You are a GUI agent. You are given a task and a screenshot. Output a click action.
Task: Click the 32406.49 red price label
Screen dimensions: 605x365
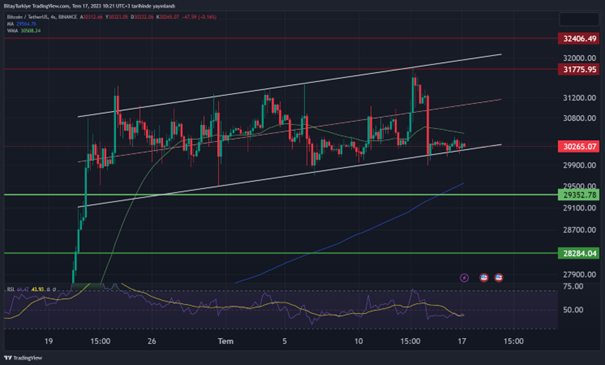coord(578,39)
